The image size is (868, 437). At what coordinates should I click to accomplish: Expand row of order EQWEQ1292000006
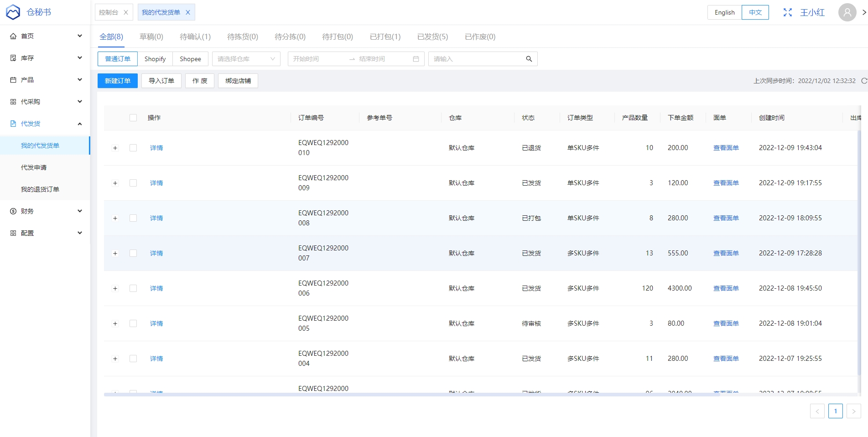click(115, 288)
